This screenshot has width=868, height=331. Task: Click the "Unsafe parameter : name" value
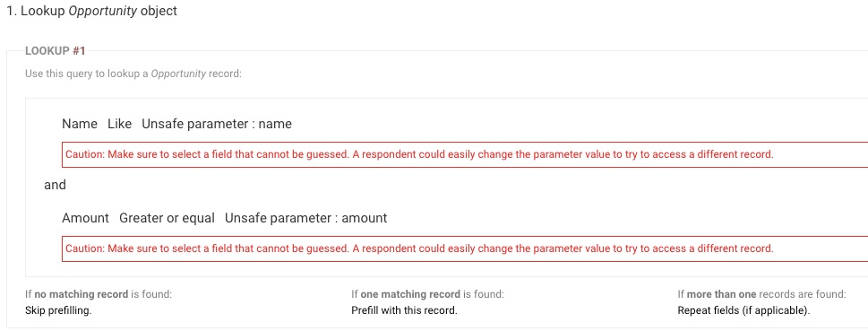tap(217, 124)
